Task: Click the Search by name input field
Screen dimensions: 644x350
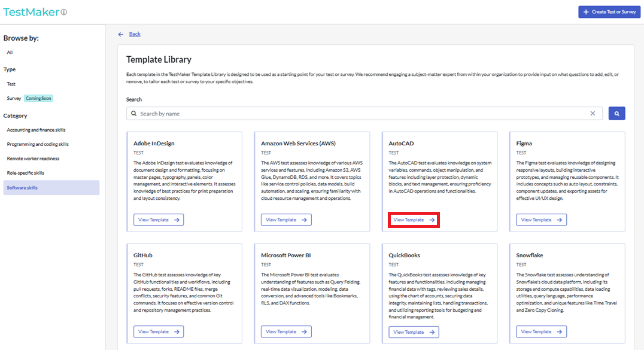Action: click(x=364, y=114)
